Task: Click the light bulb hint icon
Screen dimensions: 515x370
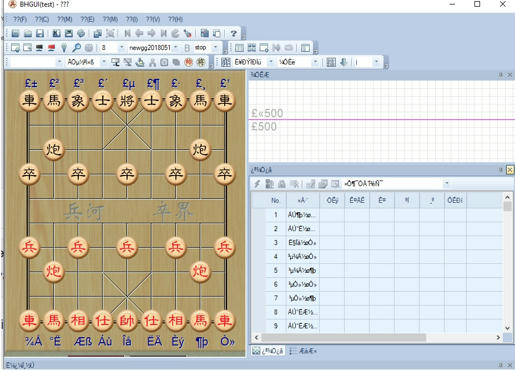Action: [x=64, y=48]
